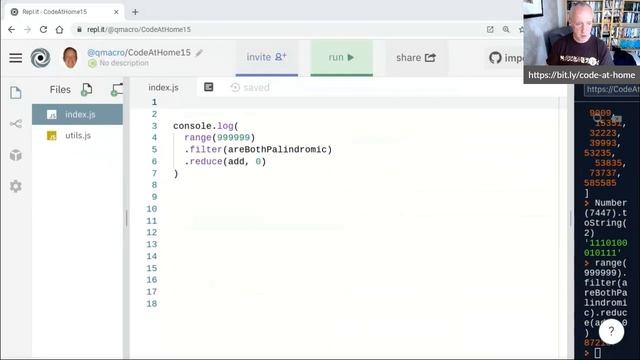
Task: Open a new browser tab
Action: pos(135,12)
